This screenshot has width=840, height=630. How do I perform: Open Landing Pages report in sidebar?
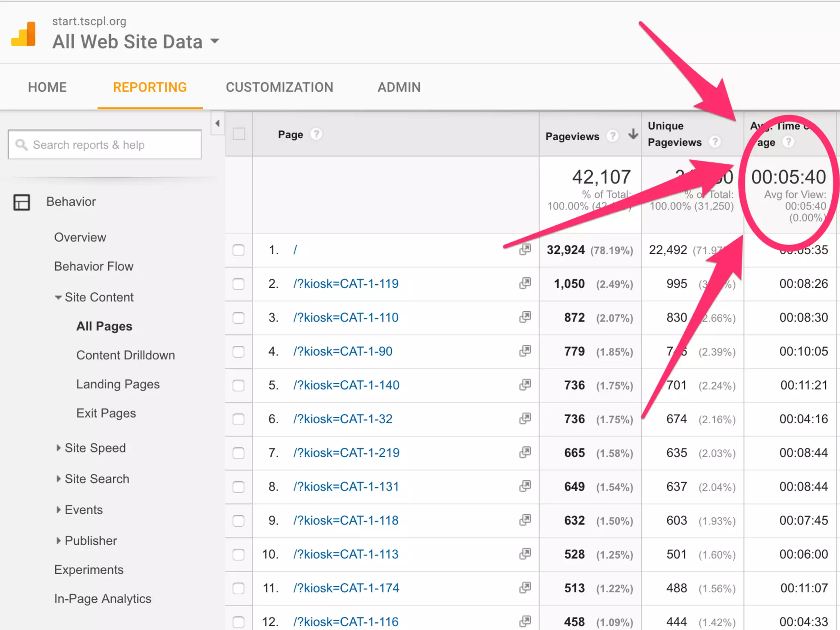click(118, 384)
